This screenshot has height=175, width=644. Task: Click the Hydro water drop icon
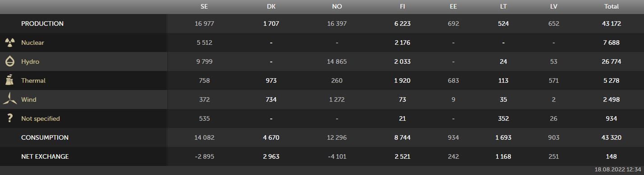point(9,61)
